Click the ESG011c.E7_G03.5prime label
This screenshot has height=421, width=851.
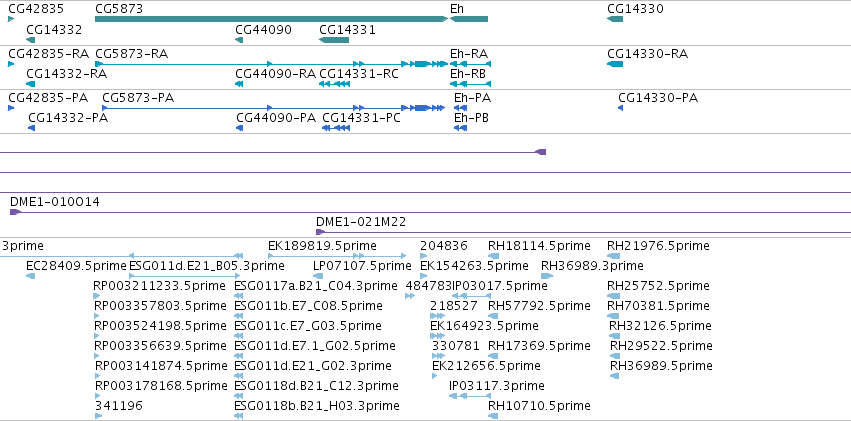tap(308, 326)
